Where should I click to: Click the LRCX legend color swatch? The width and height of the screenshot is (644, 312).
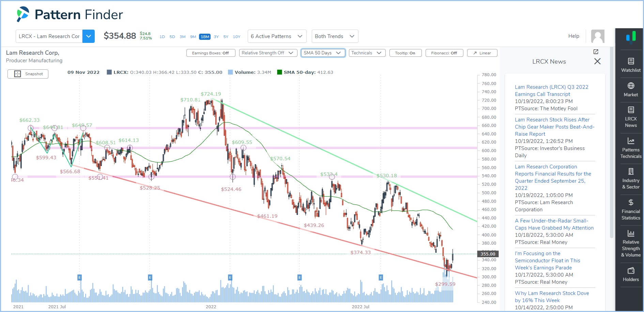tap(109, 72)
